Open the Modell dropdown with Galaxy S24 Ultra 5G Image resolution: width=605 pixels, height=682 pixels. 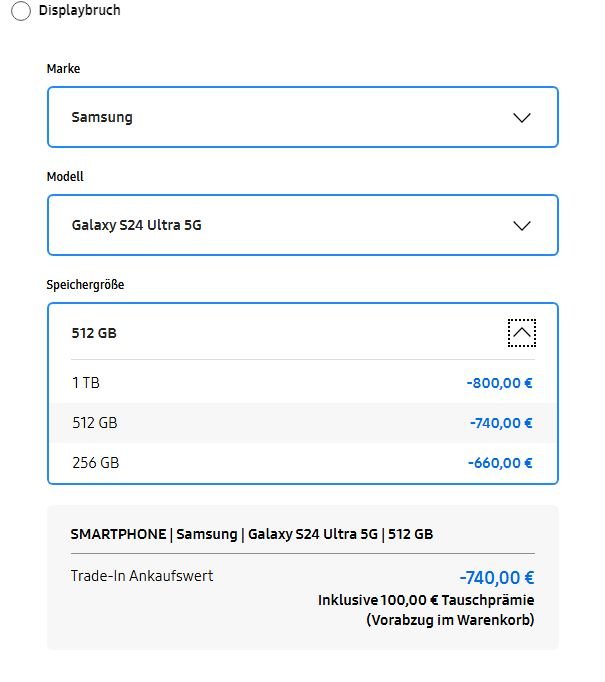pos(302,225)
